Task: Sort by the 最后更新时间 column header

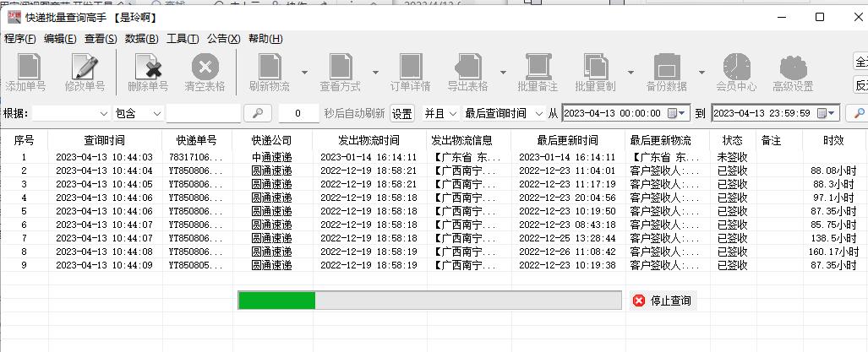Action: [x=567, y=140]
